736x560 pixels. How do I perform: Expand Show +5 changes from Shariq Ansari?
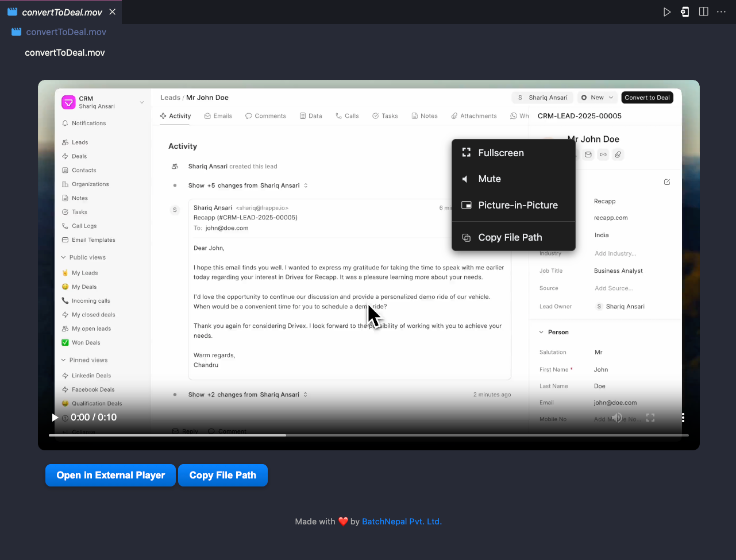click(x=248, y=186)
